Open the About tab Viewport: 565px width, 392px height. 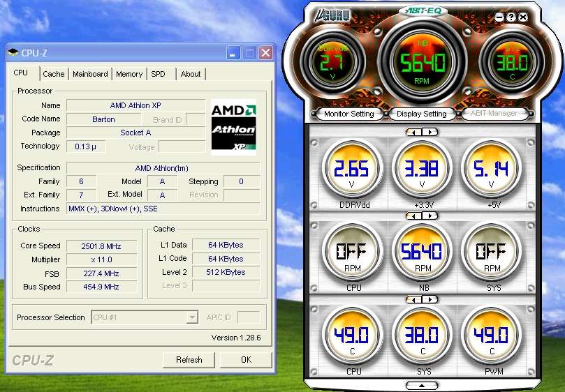coord(190,74)
